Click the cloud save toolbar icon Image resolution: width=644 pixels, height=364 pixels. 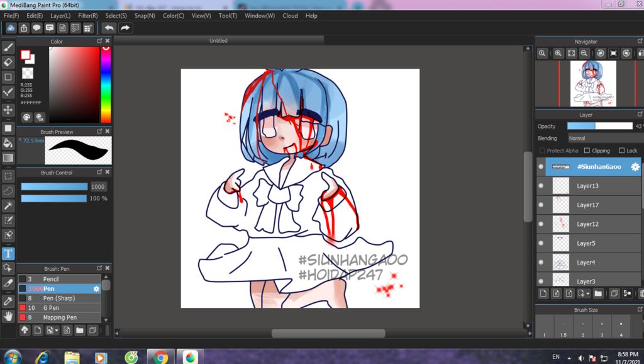(11, 28)
